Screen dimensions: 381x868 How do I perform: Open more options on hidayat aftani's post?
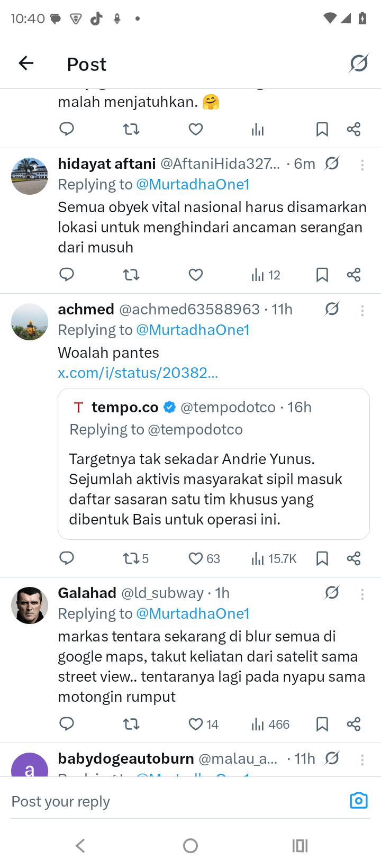click(x=362, y=165)
